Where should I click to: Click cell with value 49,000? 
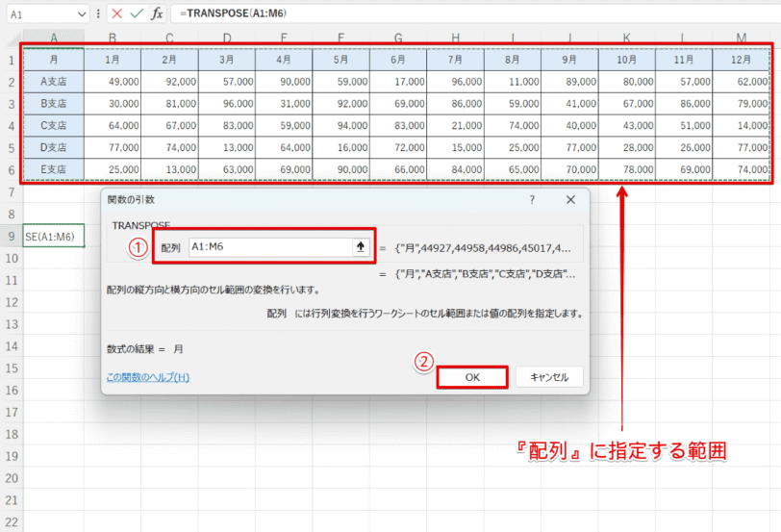point(113,82)
